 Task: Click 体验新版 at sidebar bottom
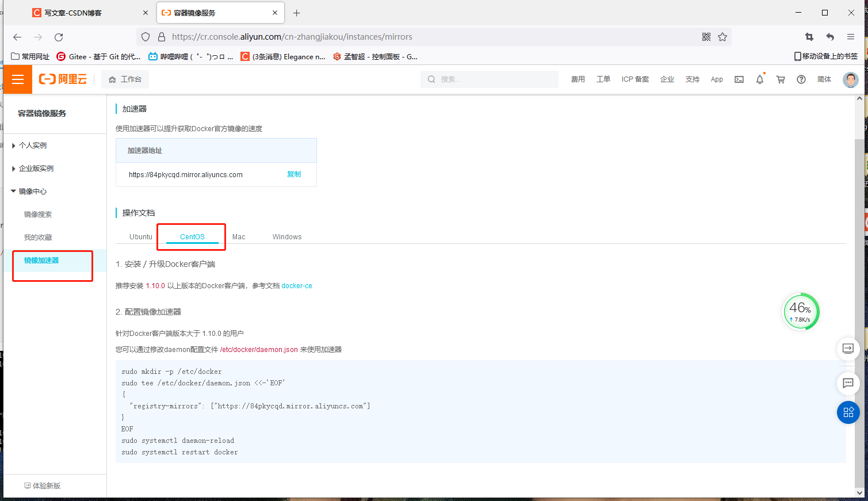[43, 486]
